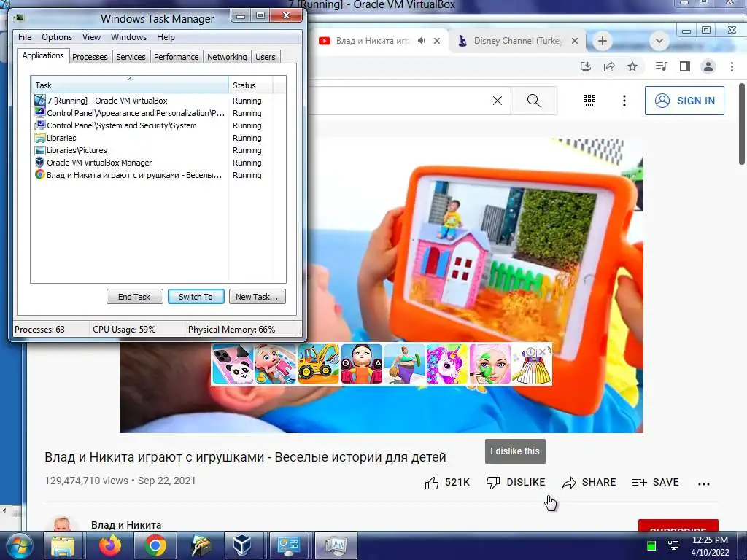Open more actions ellipsis beside SAVE

704,484
